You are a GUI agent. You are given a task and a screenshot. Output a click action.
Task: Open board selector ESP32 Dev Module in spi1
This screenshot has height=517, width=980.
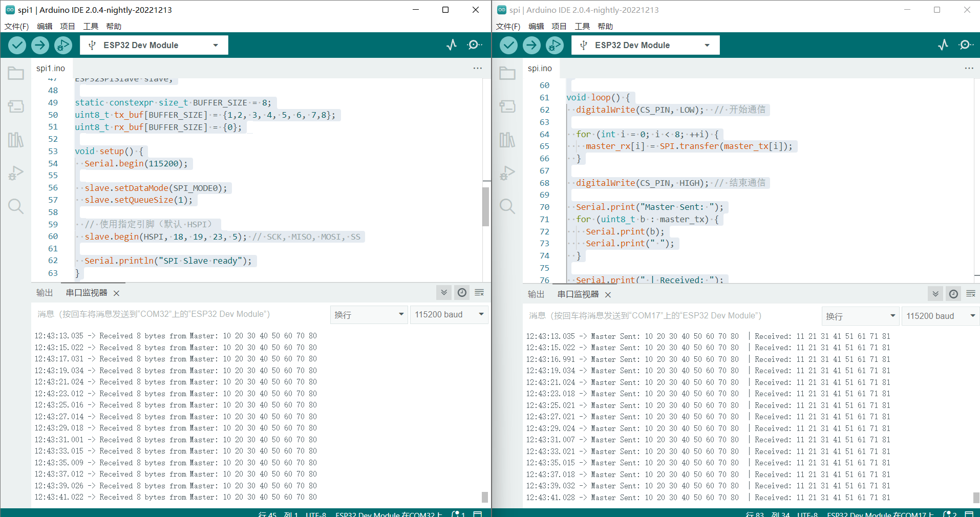[x=154, y=45]
